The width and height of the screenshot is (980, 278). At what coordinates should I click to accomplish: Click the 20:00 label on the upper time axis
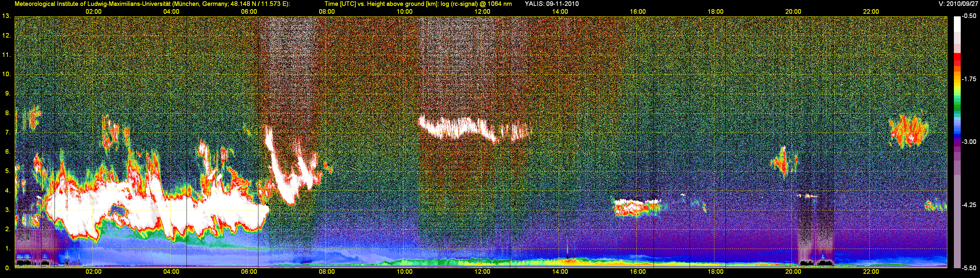(793, 12)
